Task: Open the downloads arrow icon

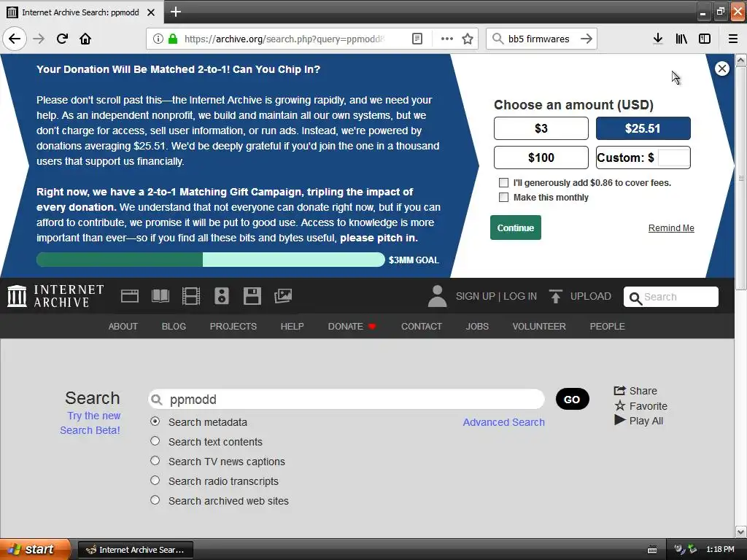Action: (658, 39)
